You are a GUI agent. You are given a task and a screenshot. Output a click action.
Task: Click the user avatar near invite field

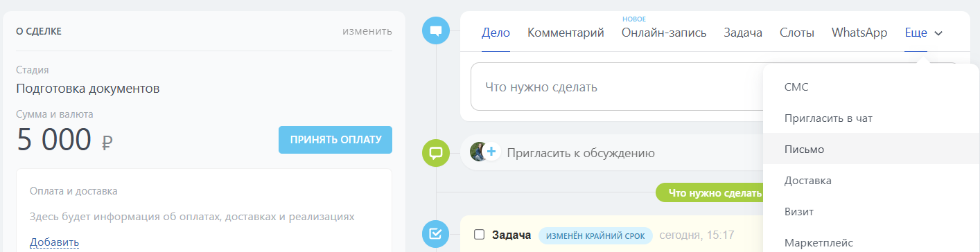pos(478,152)
